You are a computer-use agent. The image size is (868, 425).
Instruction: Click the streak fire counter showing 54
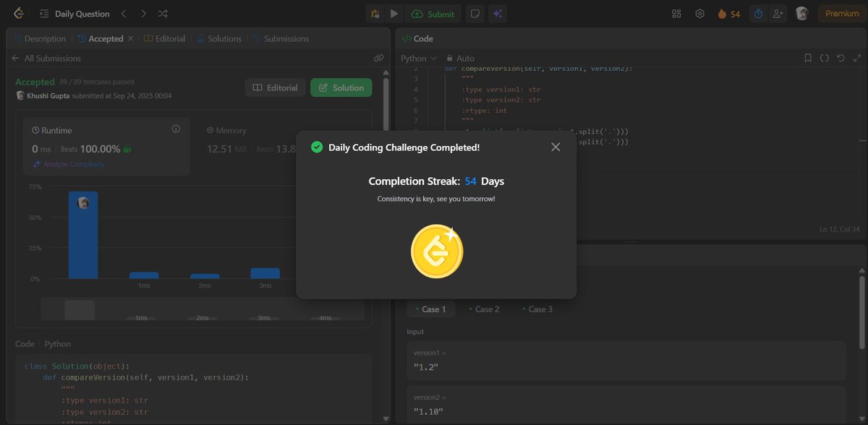(x=728, y=14)
